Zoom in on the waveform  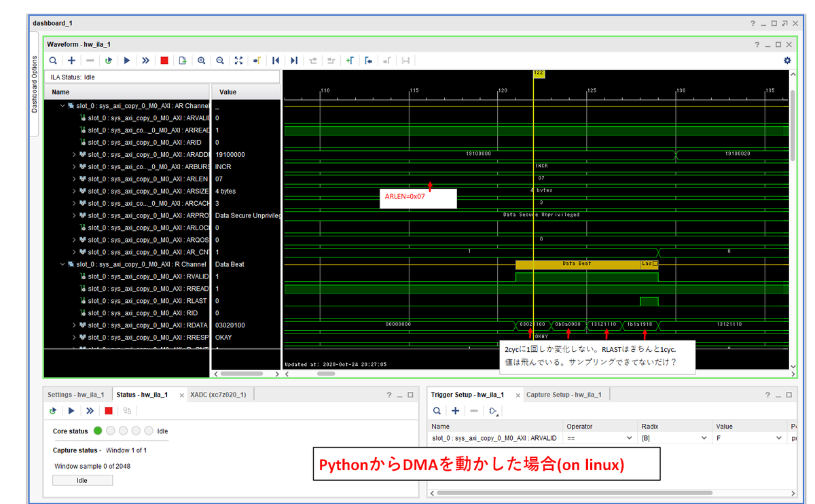[x=202, y=60]
